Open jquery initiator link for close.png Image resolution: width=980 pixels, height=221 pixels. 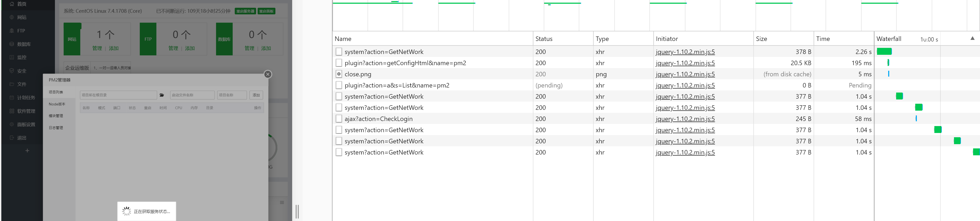[685, 74]
